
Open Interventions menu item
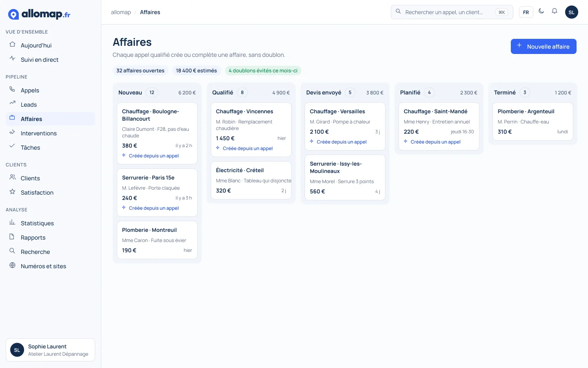50,133
